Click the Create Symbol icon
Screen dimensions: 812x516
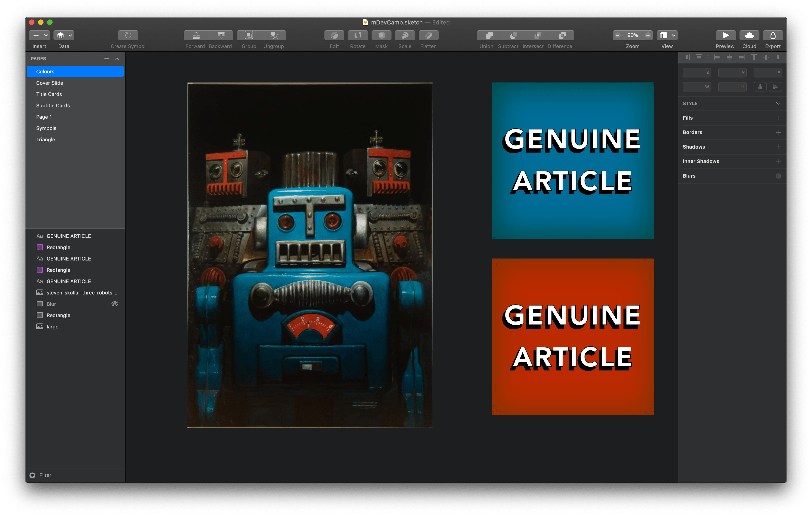pos(128,35)
